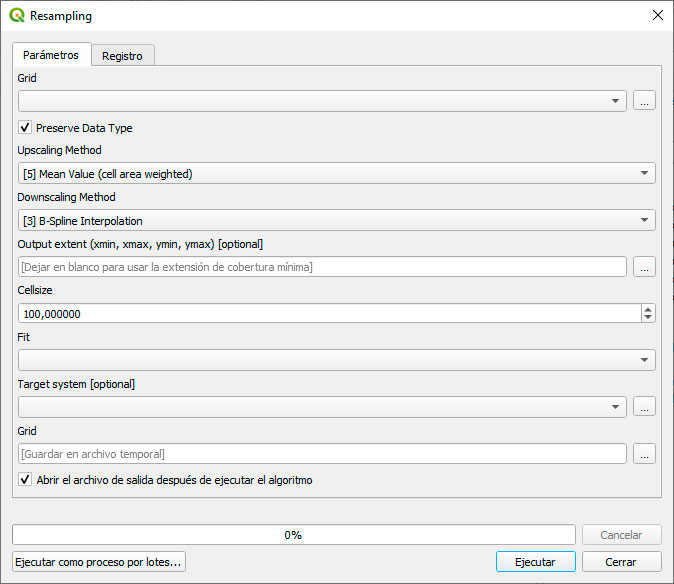674x584 pixels.
Task: Switch to the Registro tab
Action: [x=122, y=56]
